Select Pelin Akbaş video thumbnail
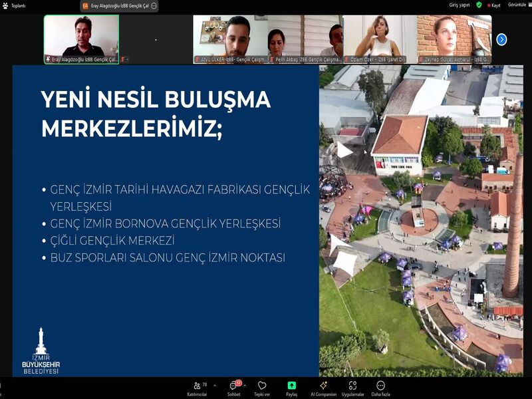The width and height of the screenshot is (532, 399). [x=305, y=39]
